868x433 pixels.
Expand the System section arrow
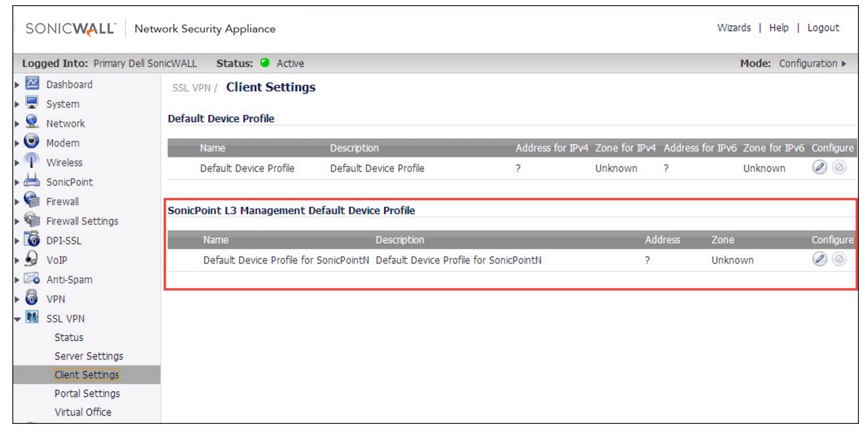(18, 104)
